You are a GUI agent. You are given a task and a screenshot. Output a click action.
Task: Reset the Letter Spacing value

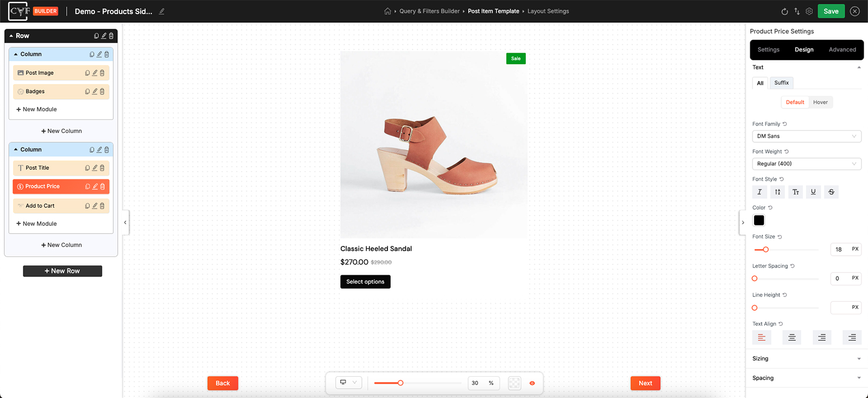(793, 266)
